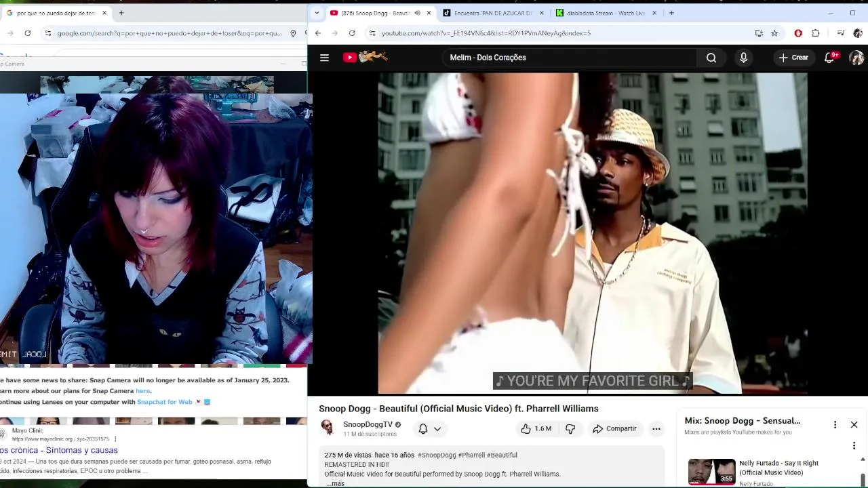This screenshot has width=868, height=488.
Task: Open the Mix: Snoop Dogg - Sensual title
Action: [743, 420]
